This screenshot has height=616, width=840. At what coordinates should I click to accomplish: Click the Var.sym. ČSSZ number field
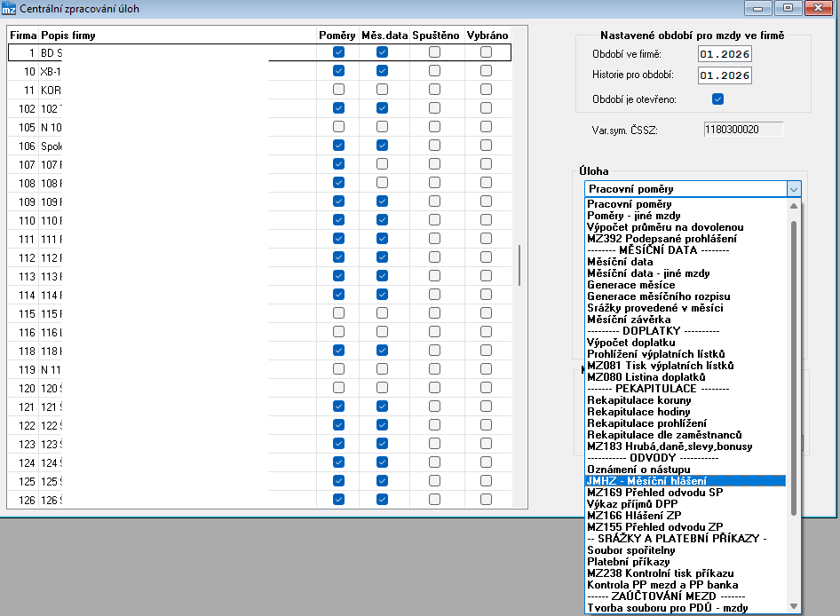743,130
